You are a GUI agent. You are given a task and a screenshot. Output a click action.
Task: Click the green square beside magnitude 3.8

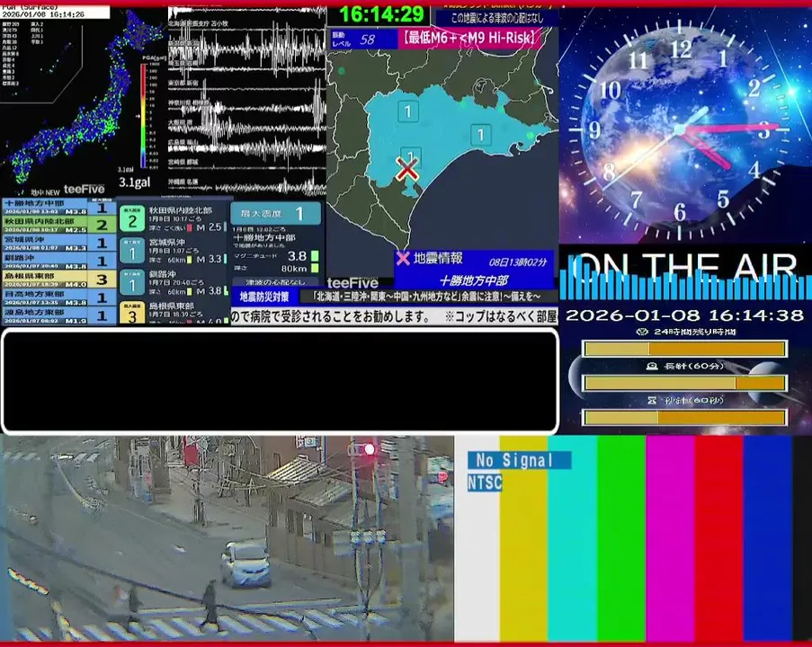(315, 256)
